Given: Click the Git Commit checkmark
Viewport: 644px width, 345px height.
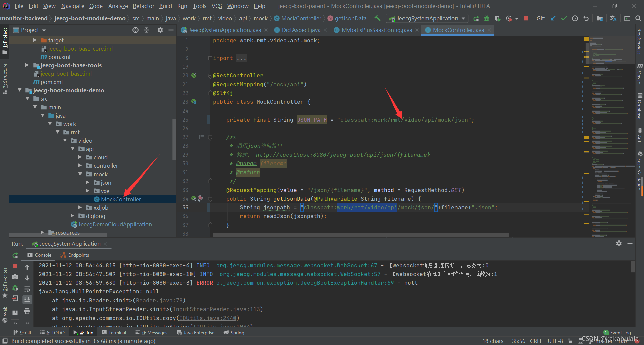Looking at the screenshot, I should click(x=564, y=19).
